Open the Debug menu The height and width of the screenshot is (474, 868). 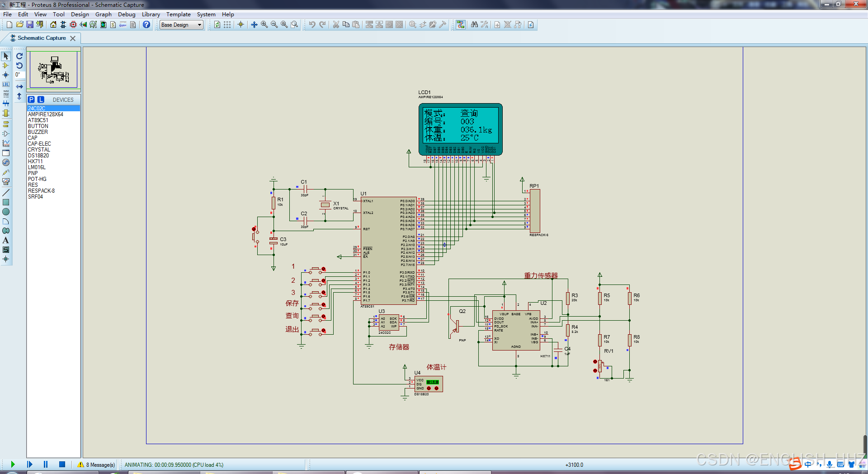pos(127,14)
